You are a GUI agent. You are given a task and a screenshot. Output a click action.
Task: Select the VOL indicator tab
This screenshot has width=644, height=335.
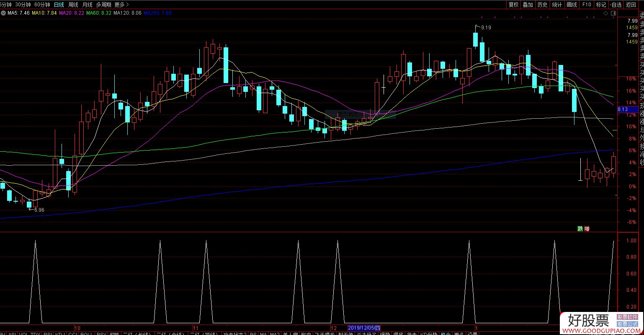coord(24,333)
